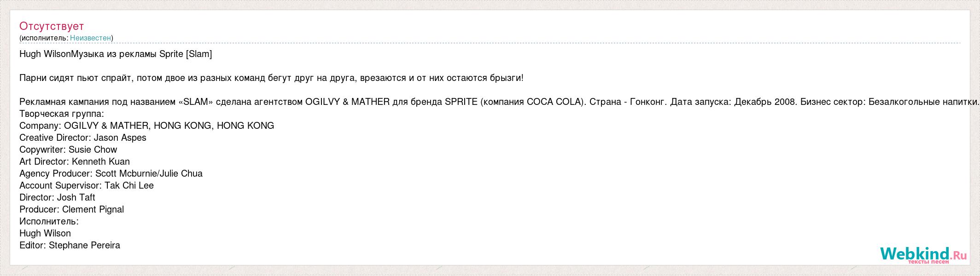
Task: Click 'Producer: Clement Pignal' line
Action: point(71,210)
